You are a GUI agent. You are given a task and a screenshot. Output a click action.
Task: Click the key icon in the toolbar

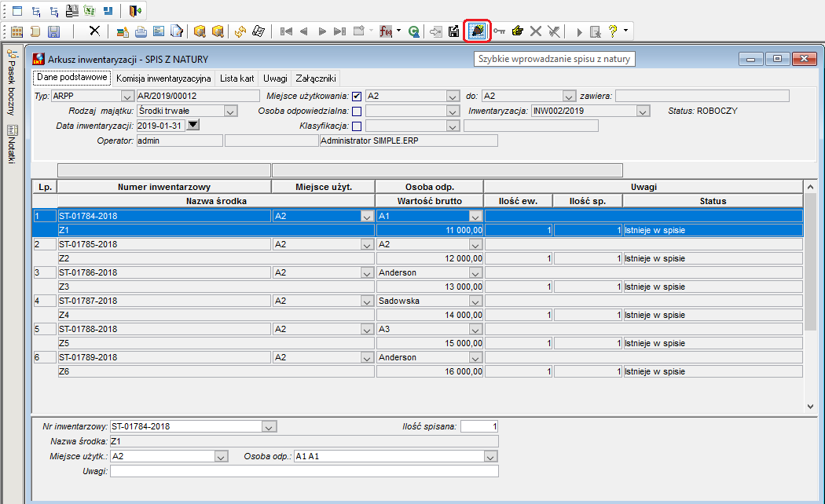[499, 31]
